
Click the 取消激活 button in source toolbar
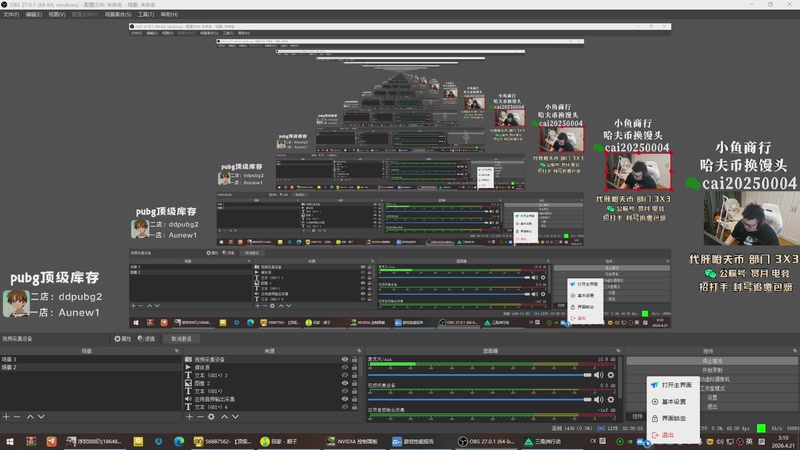pos(181,339)
